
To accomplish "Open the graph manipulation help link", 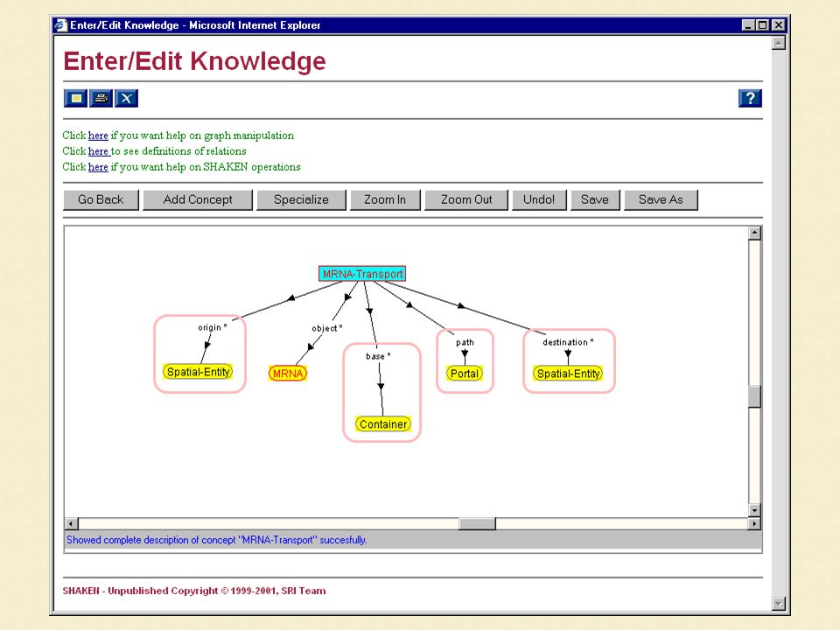I will pos(98,136).
